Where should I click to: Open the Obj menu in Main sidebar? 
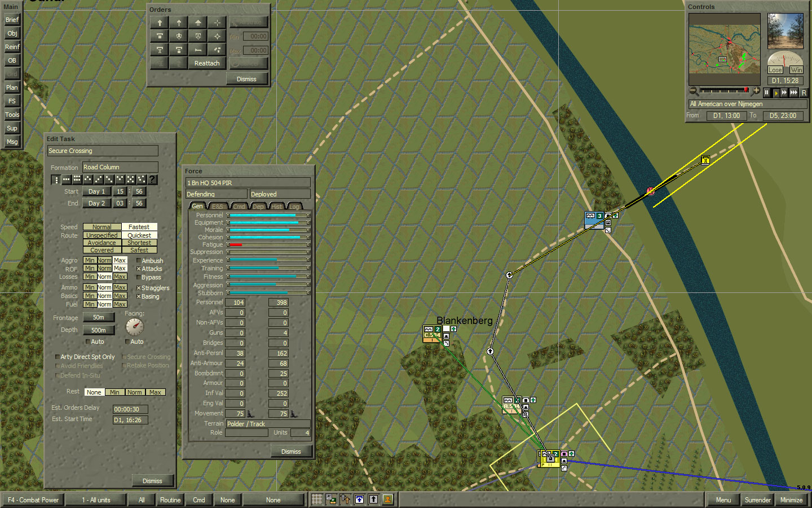(x=12, y=33)
